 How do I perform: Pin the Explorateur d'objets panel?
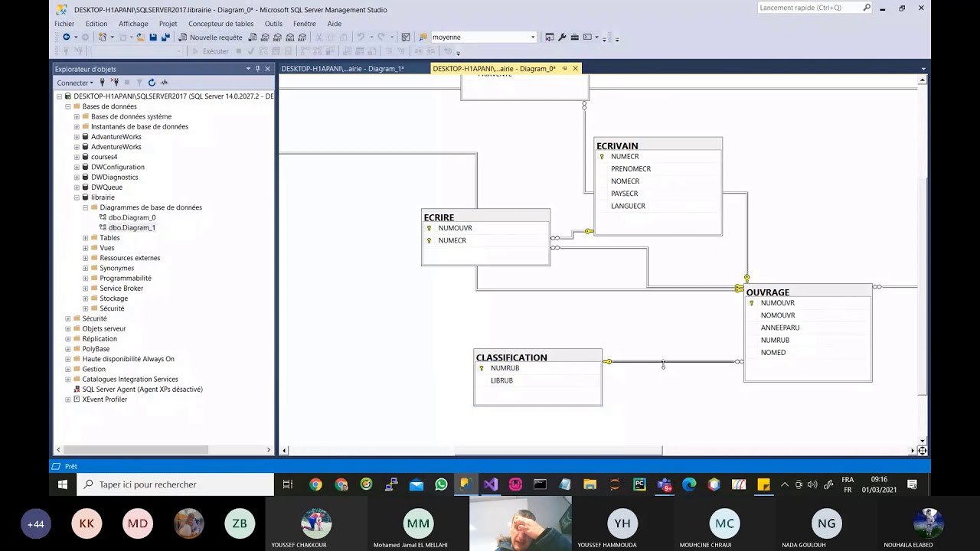[x=257, y=69]
